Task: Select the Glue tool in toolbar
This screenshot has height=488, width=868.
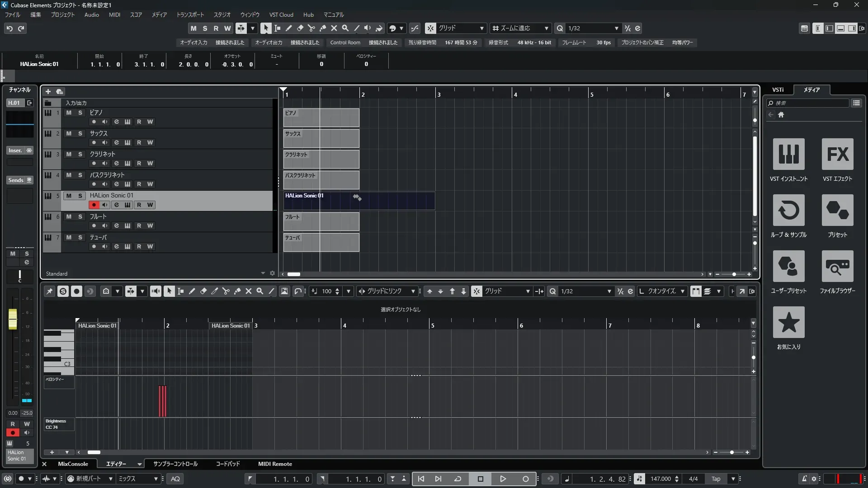Action: pyautogui.click(x=322, y=28)
